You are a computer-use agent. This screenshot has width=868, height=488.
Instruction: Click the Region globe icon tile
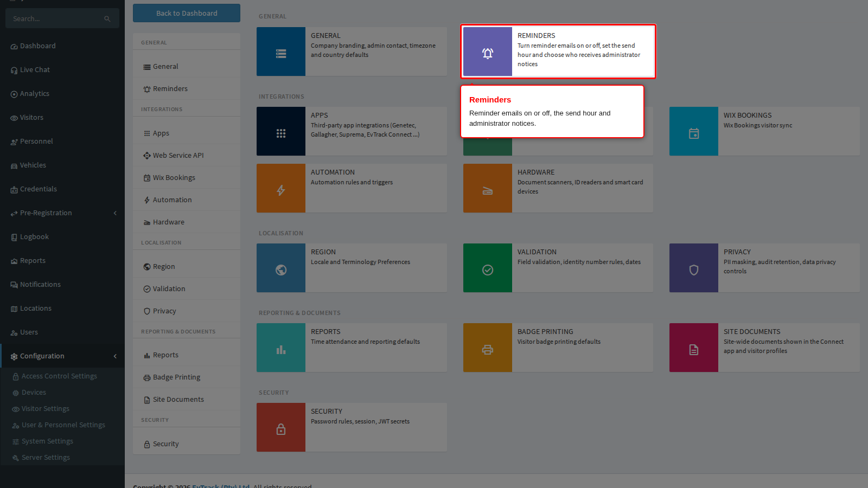281,268
